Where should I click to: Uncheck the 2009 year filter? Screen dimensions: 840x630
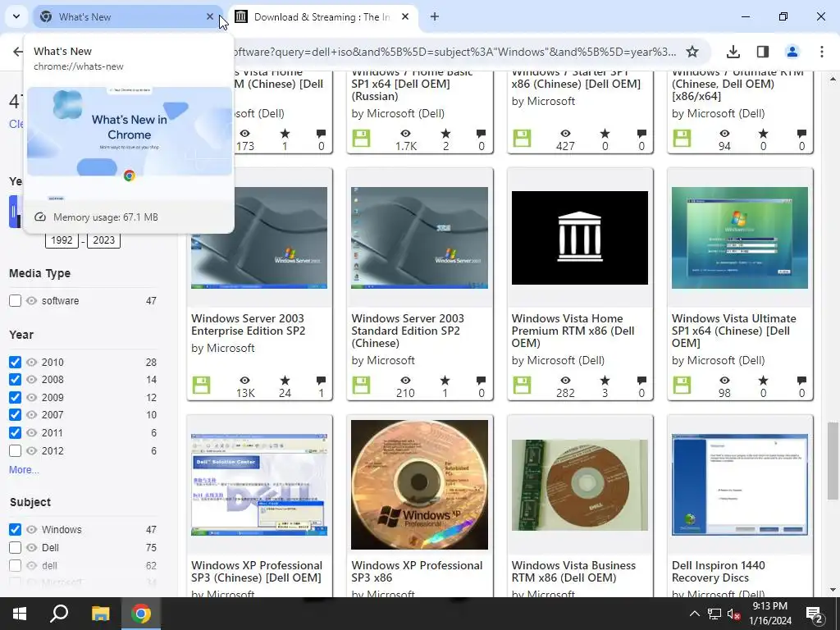click(15, 398)
